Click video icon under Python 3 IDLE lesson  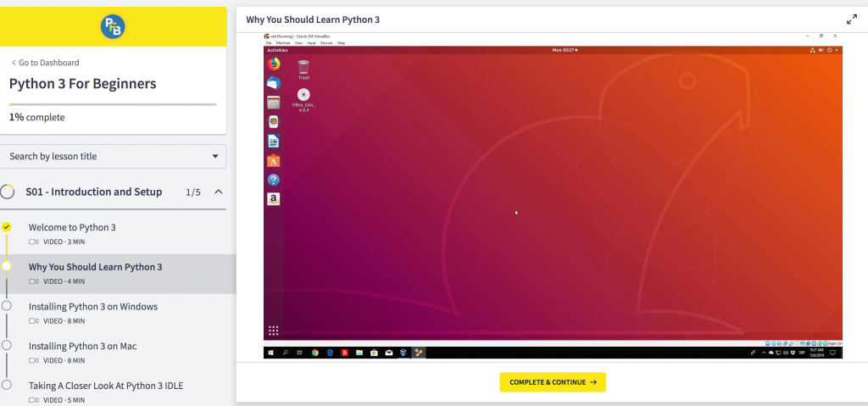[x=34, y=399]
